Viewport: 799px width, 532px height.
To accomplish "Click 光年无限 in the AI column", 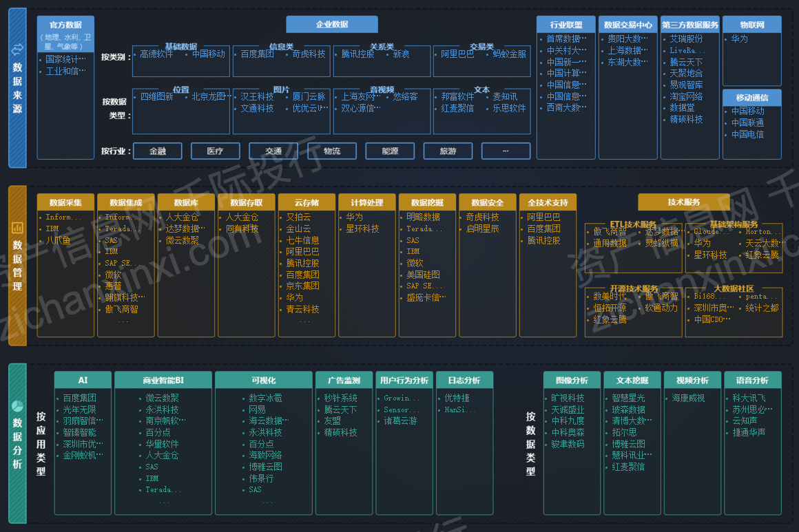I will click(79, 409).
